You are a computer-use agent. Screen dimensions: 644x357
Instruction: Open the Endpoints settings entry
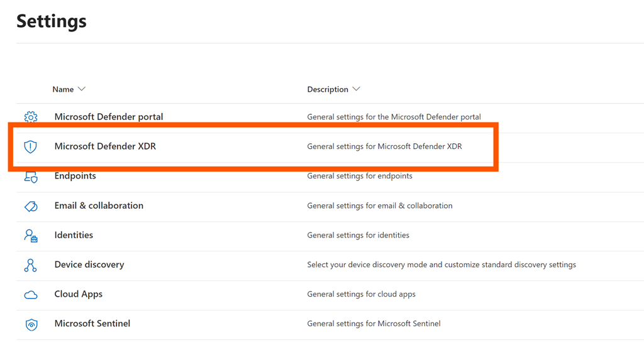pyautogui.click(x=75, y=176)
